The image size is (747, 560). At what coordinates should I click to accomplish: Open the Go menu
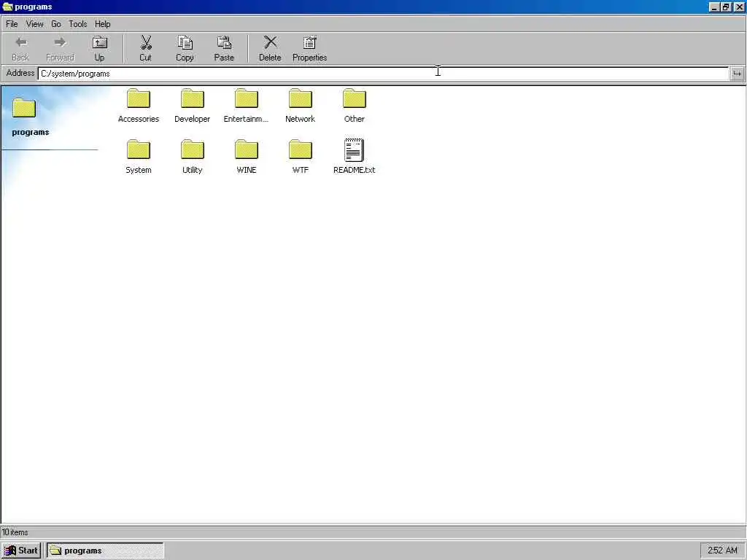(55, 24)
